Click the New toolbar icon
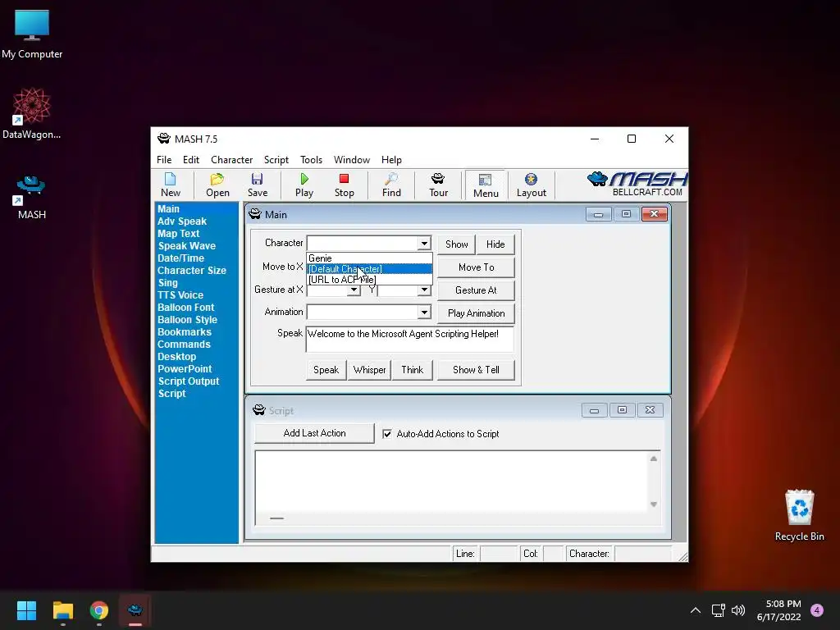840x630 pixels. point(171,185)
